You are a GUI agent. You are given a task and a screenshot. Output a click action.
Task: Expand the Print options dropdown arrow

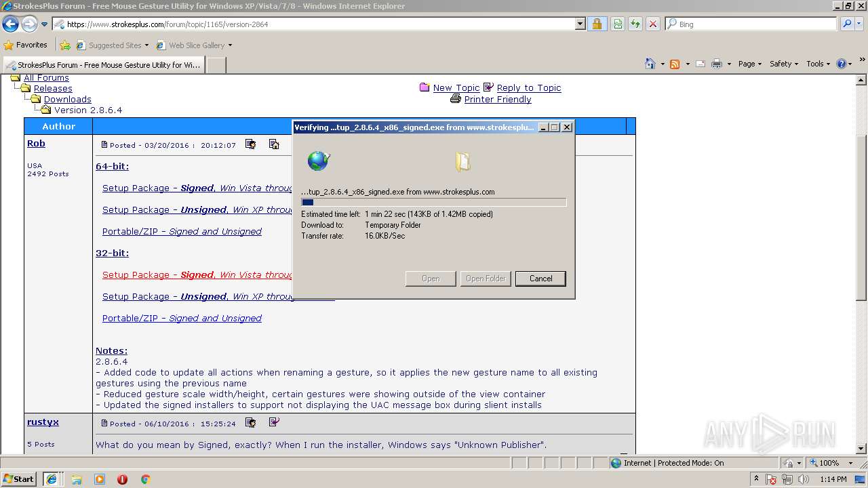729,64
